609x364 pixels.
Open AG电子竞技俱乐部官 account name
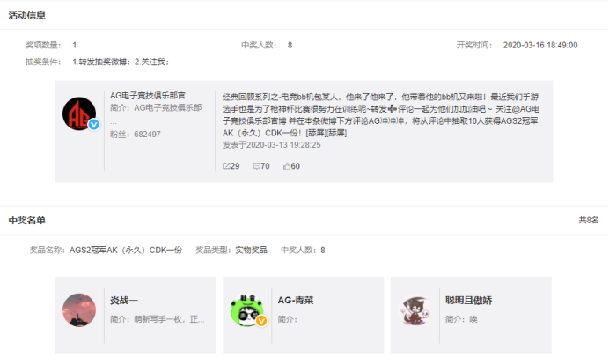150,96
